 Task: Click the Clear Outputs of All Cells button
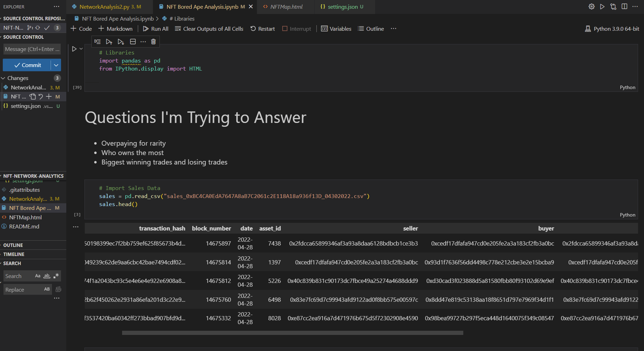click(x=209, y=29)
